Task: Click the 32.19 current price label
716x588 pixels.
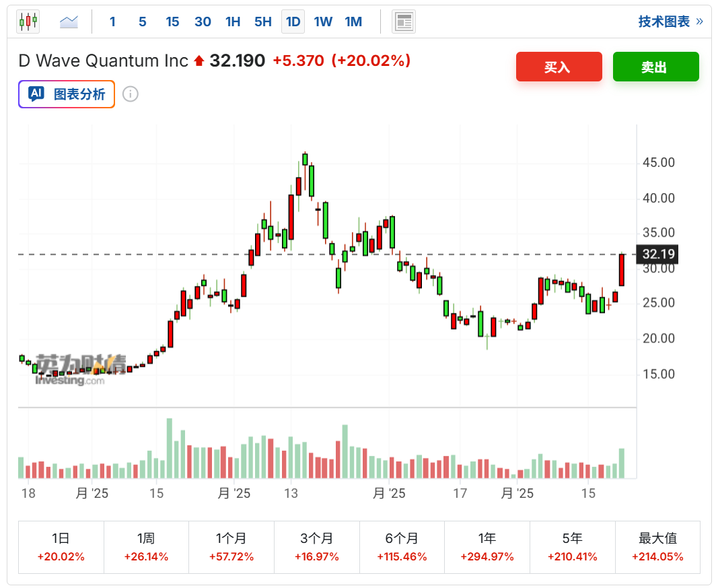Action: (x=658, y=254)
